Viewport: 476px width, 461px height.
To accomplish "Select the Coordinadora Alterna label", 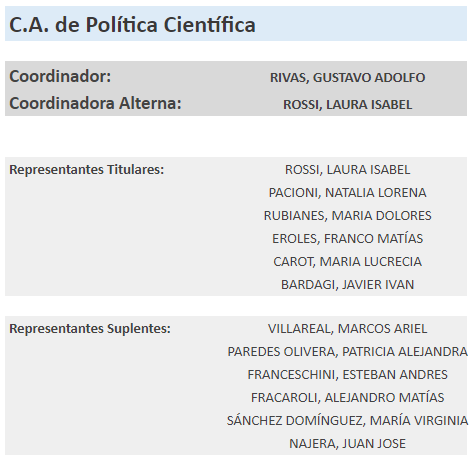I will tap(95, 103).
